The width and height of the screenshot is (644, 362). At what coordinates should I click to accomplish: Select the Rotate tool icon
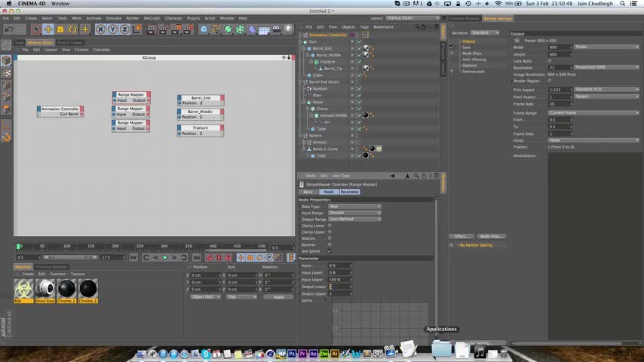tap(72, 29)
